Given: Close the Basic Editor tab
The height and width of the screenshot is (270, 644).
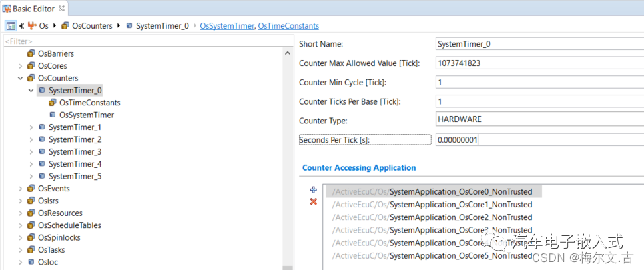Looking at the screenshot, I should 61,8.
